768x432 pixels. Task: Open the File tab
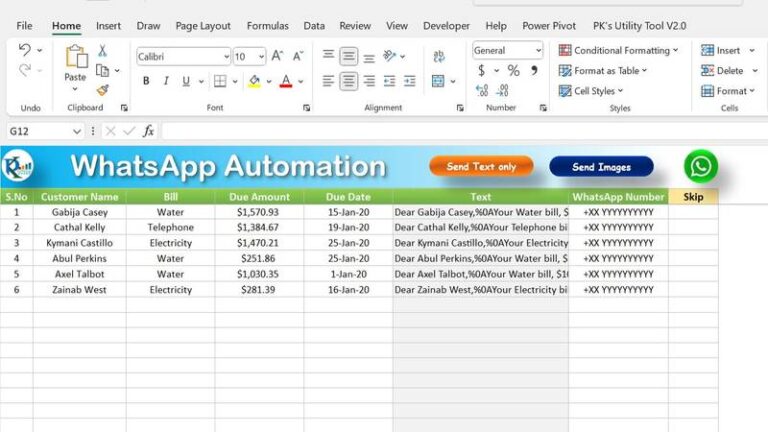pos(24,26)
